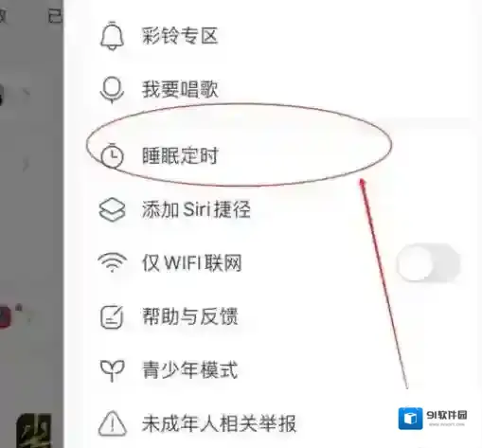Viewport: 482px width, 448px height.
Task: Select the clock icon for 睡眠定时
Action: pyautogui.click(x=112, y=155)
